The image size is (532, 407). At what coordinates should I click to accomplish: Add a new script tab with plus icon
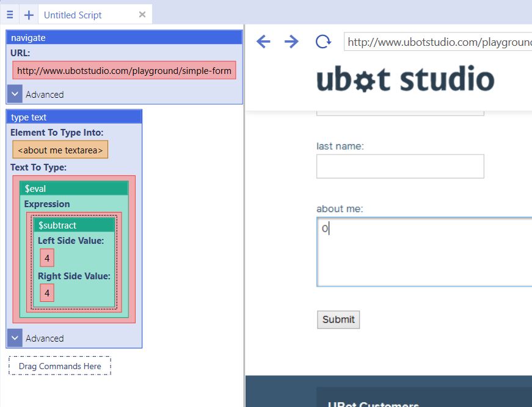tap(29, 15)
